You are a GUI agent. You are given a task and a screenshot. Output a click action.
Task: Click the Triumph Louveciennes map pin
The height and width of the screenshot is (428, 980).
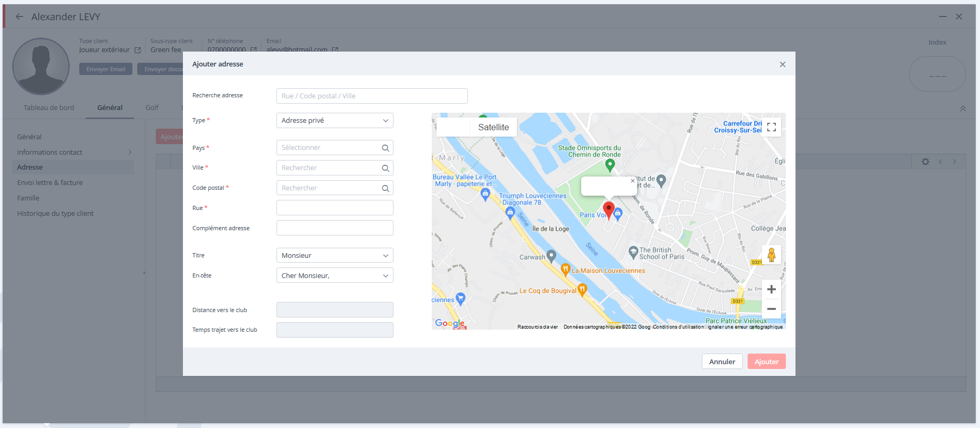510,213
